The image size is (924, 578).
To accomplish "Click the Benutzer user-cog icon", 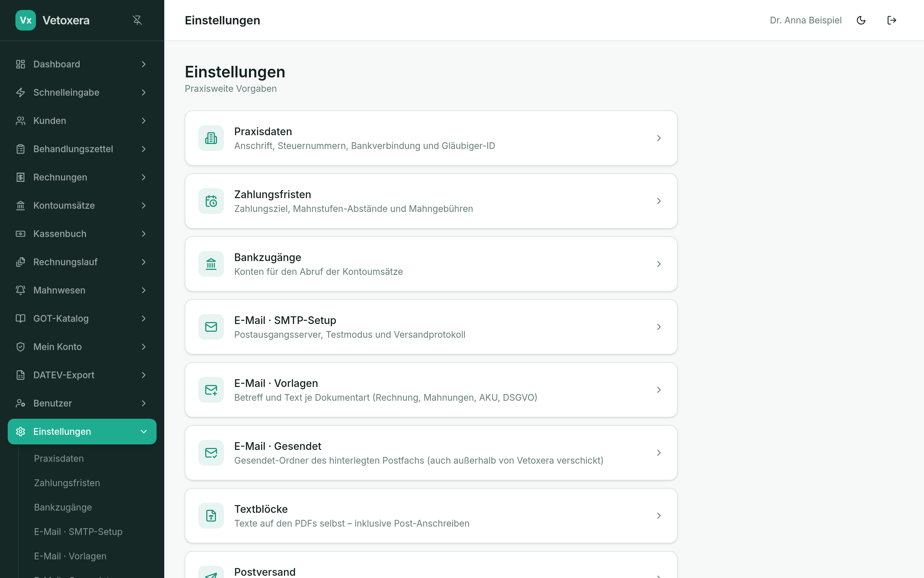I will pyautogui.click(x=21, y=404).
